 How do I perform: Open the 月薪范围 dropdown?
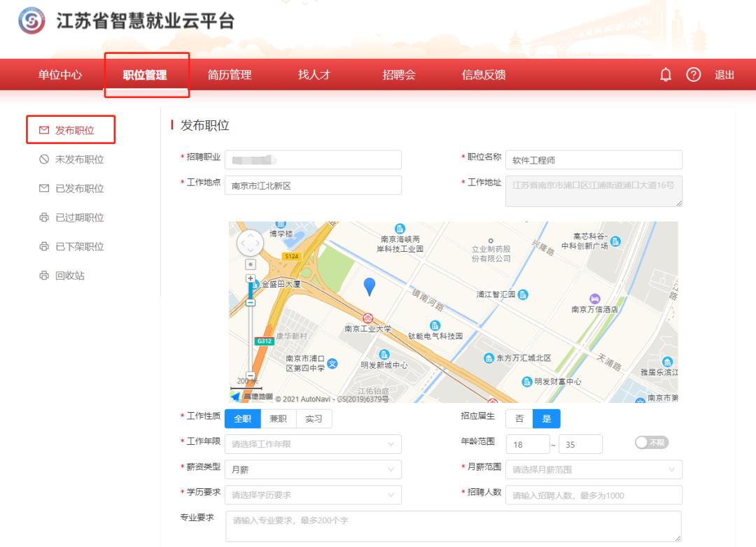[594, 469]
